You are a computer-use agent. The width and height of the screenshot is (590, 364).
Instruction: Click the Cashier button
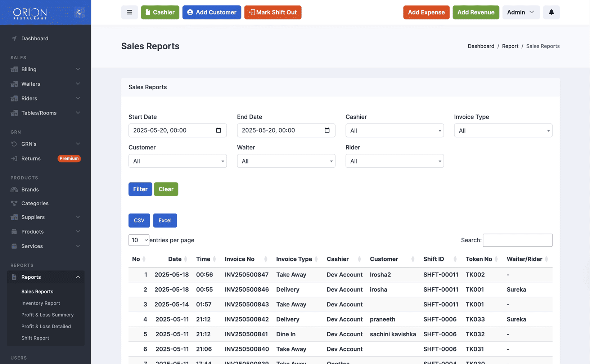click(160, 12)
